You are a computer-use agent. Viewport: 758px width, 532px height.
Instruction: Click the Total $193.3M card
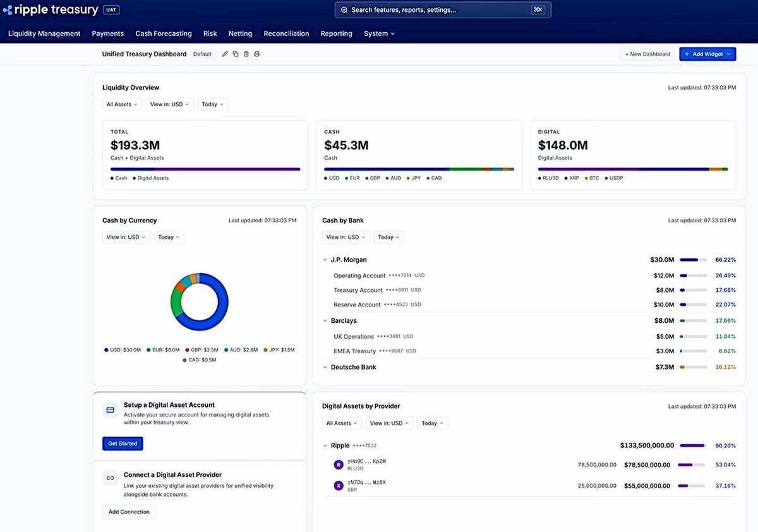pyautogui.click(x=205, y=155)
